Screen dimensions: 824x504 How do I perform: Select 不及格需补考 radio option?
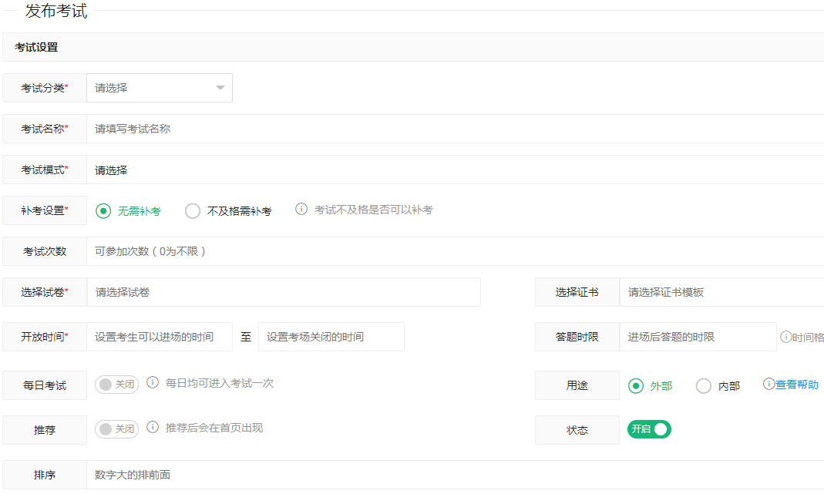click(x=193, y=211)
